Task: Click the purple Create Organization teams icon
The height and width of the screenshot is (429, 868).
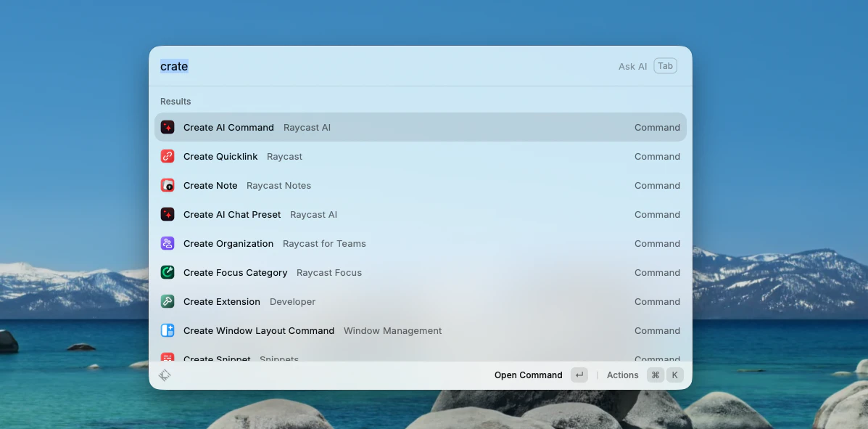Action: click(x=168, y=243)
